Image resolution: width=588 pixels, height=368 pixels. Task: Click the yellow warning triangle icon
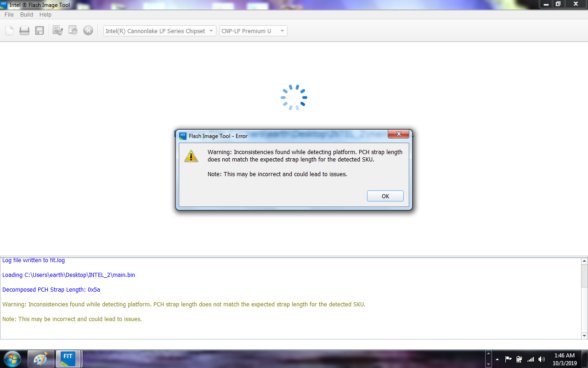pyautogui.click(x=191, y=155)
